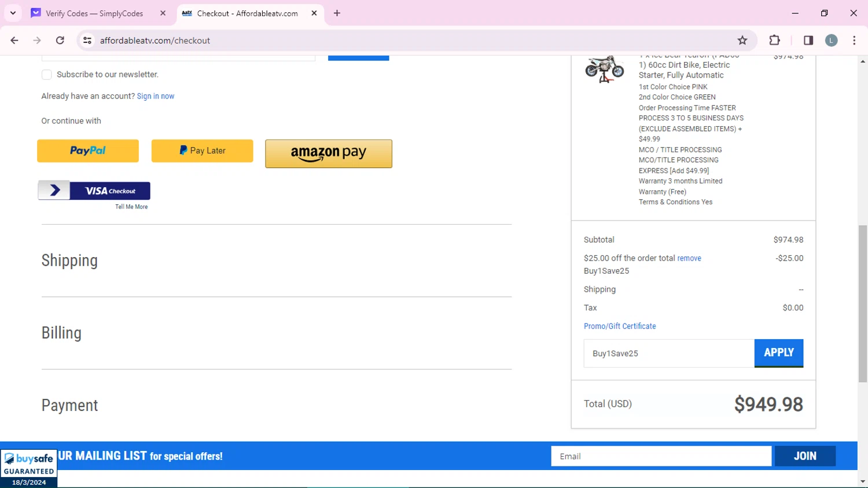The image size is (868, 488).
Task: Click the Tax value $0.00
Action: pos(793,308)
